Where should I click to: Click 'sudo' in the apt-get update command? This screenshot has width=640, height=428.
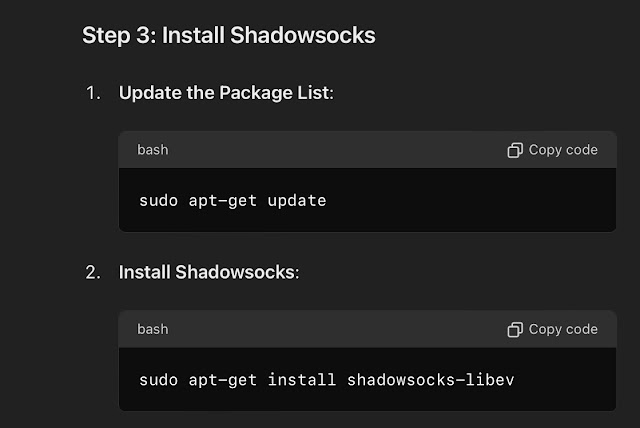pos(158,201)
